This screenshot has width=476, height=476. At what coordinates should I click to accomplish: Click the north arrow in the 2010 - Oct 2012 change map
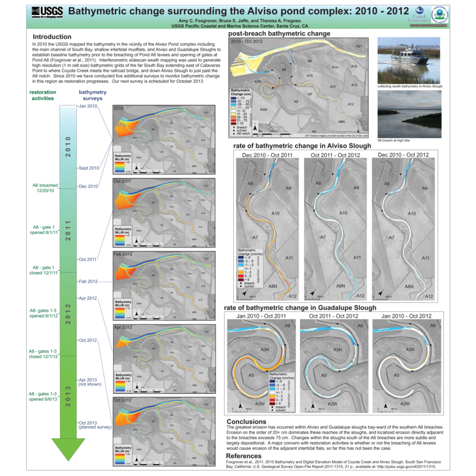(x=255, y=127)
